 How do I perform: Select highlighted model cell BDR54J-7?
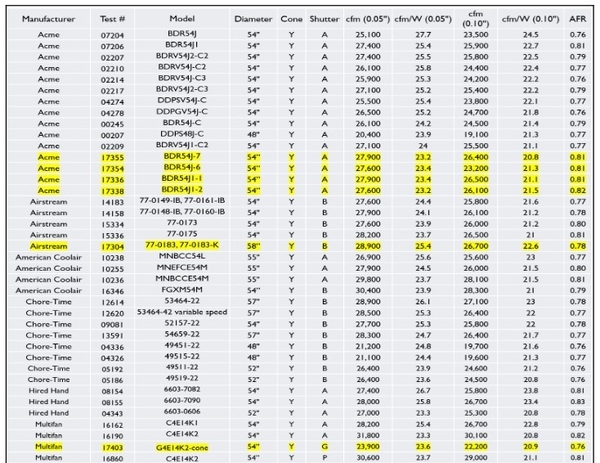click(182, 157)
